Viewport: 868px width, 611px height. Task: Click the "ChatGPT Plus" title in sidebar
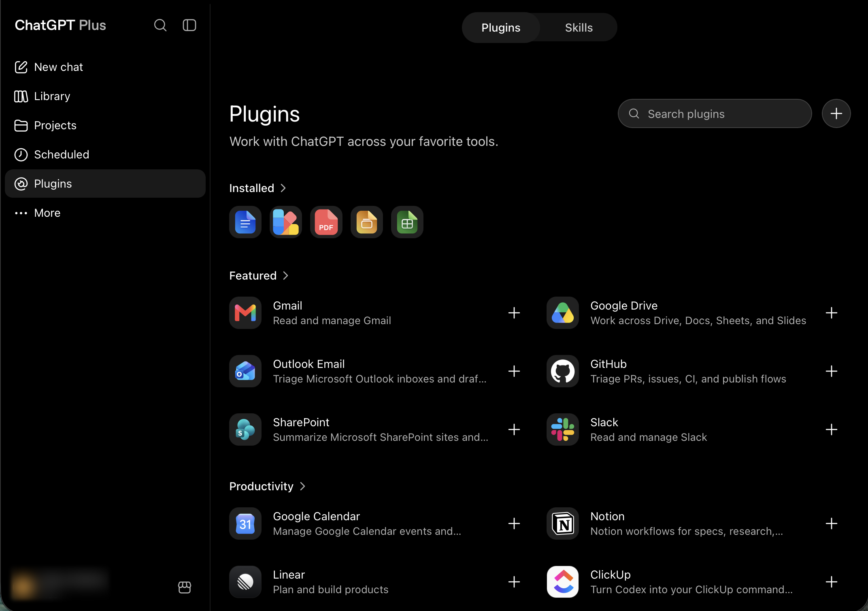pyautogui.click(x=60, y=25)
